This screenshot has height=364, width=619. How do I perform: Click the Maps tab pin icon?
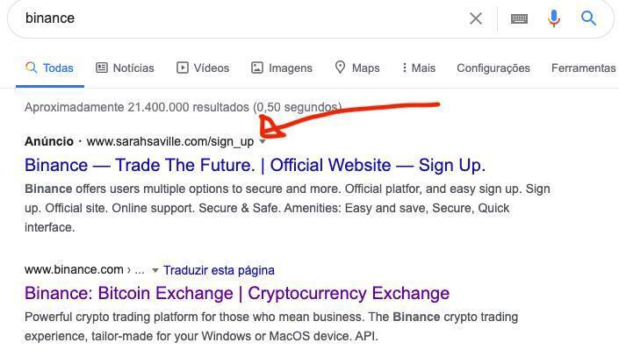341,68
